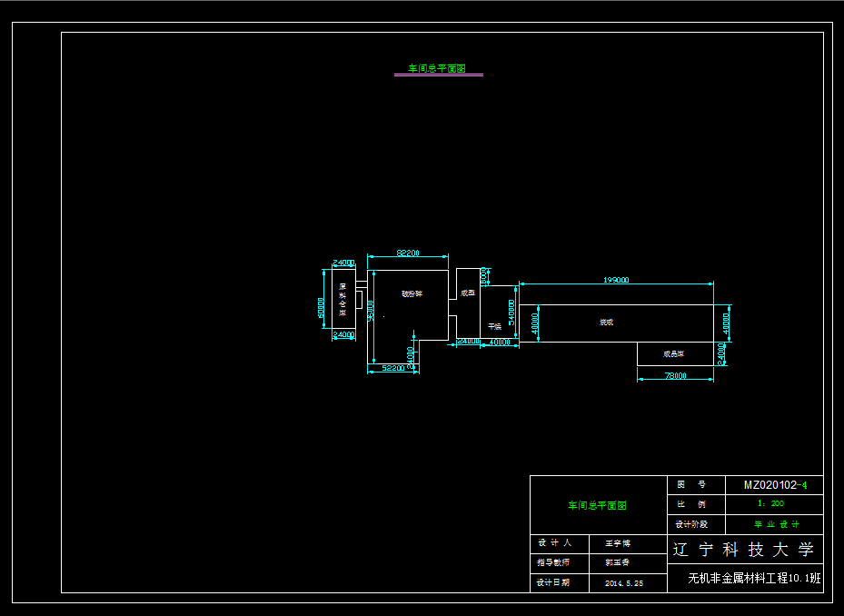Click the 设计日期 cell label

tap(552, 582)
